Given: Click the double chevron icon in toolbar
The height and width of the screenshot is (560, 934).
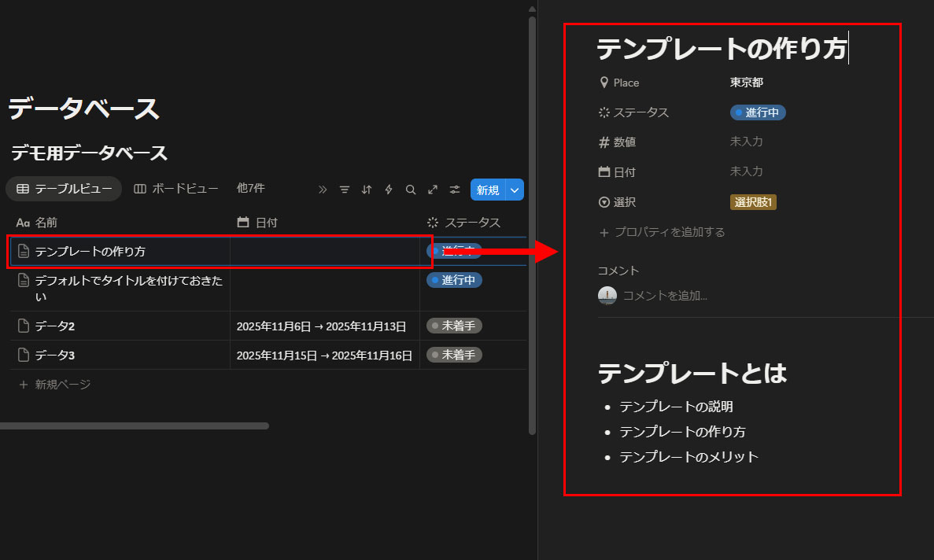Looking at the screenshot, I should [x=323, y=190].
